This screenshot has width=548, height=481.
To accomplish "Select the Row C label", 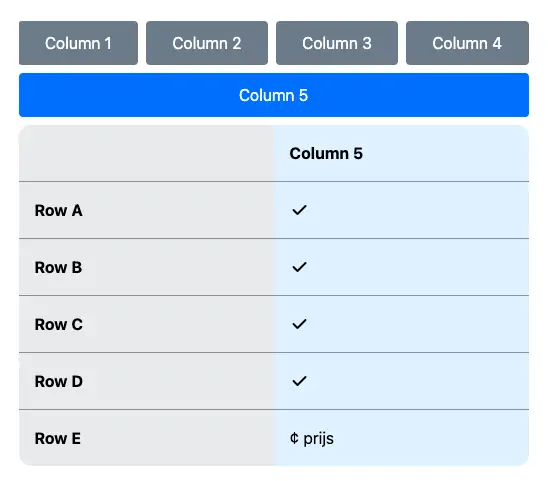I will coord(59,324).
